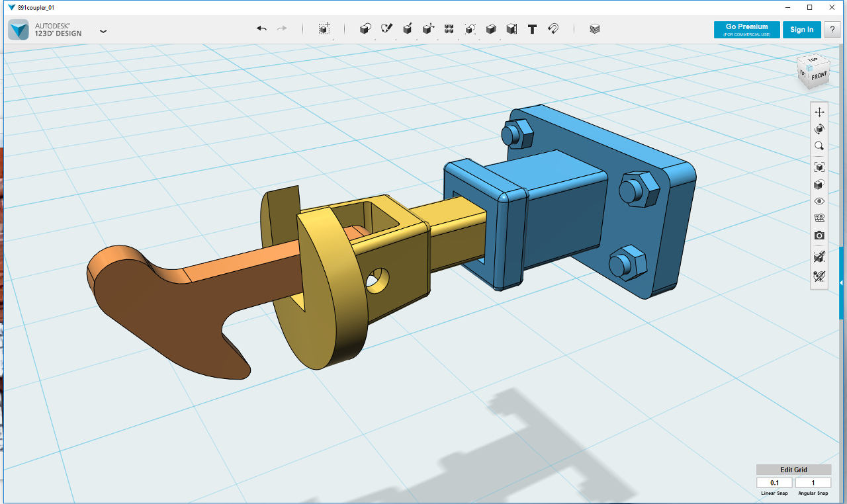Viewport: 847px width, 504px height.
Task: Select the Measure tool
Action: pos(512,29)
